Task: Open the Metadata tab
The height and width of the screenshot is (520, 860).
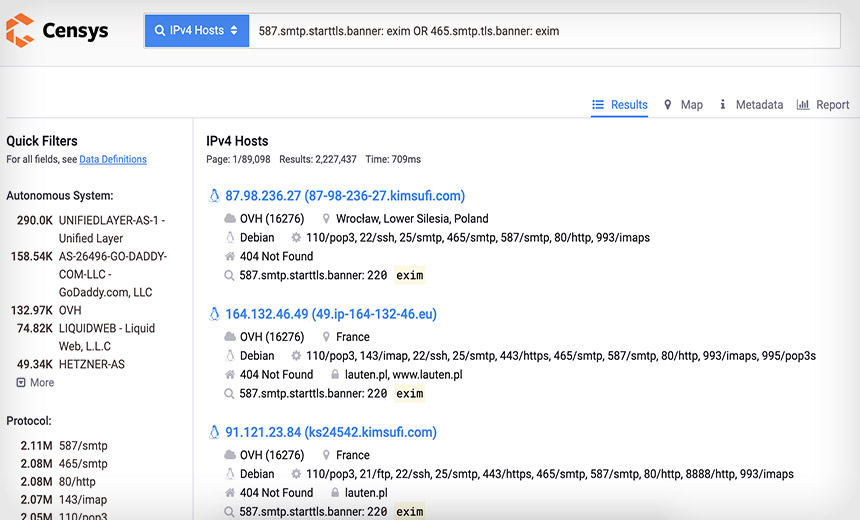Action: pos(751,105)
